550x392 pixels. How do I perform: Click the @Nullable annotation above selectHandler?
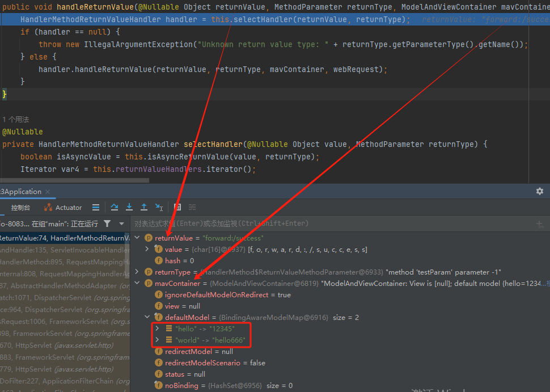click(23, 132)
